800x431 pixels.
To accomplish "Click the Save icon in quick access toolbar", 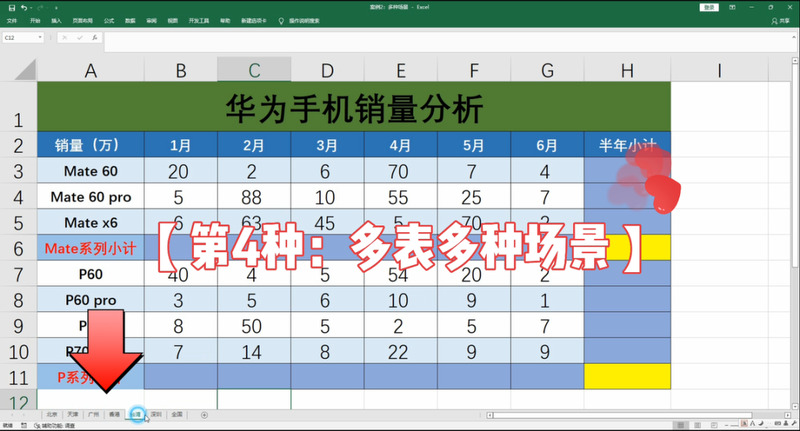I will point(12,8).
